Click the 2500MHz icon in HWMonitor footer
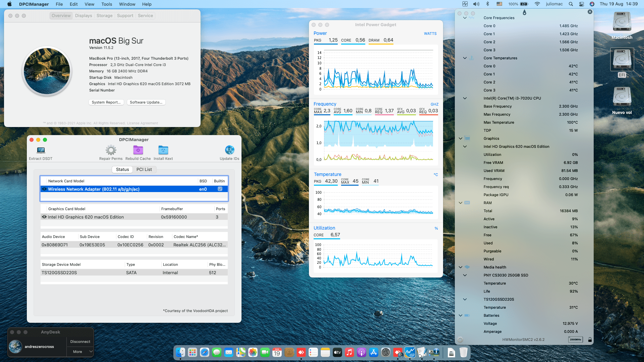The height and width of the screenshot is (362, 644). (x=576, y=340)
